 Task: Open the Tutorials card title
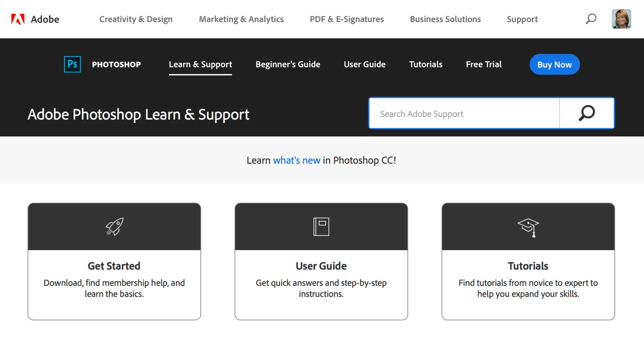[x=528, y=266]
